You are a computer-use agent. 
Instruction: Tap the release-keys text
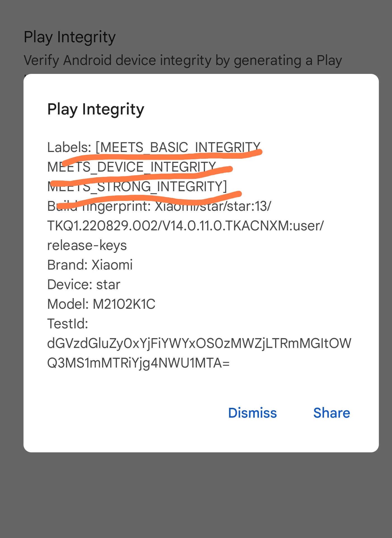pos(87,245)
